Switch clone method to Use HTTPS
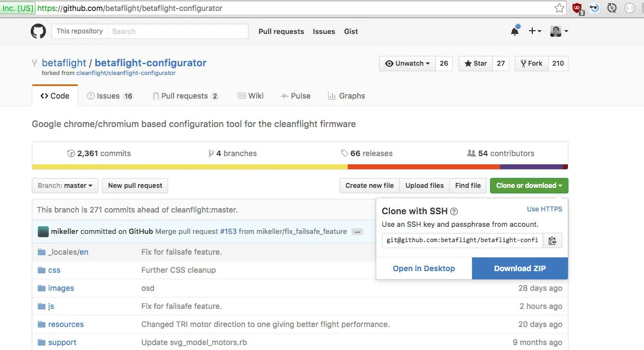Image resolution: width=644 pixels, height=350 pixels. pos(544,209)
